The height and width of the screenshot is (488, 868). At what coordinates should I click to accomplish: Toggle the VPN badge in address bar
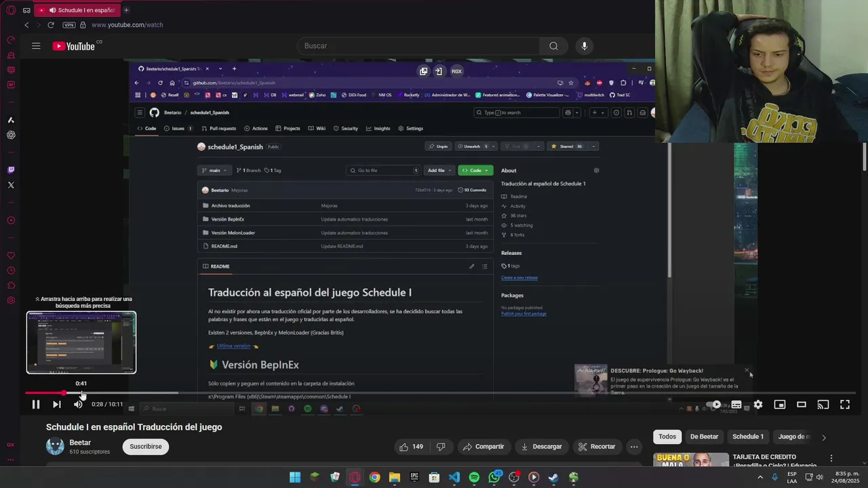[68, 25]
